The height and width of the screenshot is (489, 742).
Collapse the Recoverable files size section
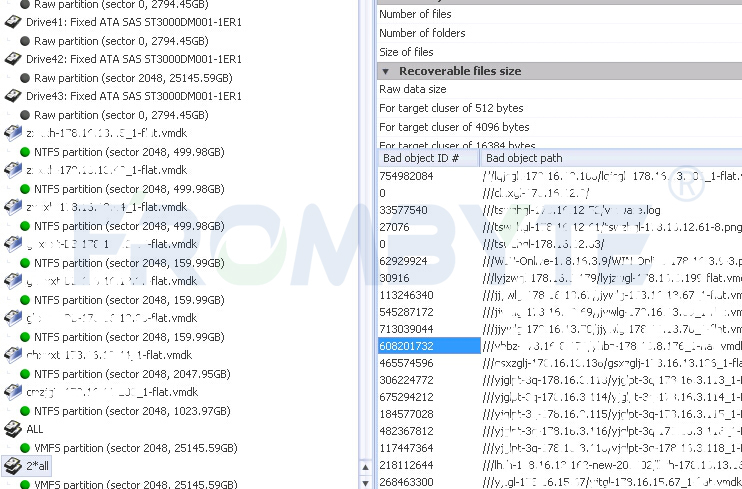tap(385, 71)
